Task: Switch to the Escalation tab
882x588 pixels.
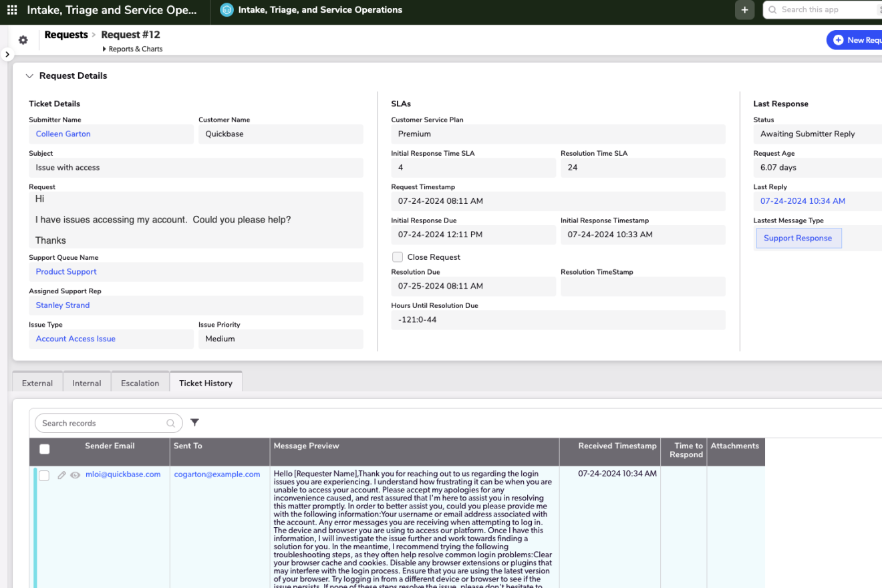Action: pyautogui.click(x=140, y=383)
